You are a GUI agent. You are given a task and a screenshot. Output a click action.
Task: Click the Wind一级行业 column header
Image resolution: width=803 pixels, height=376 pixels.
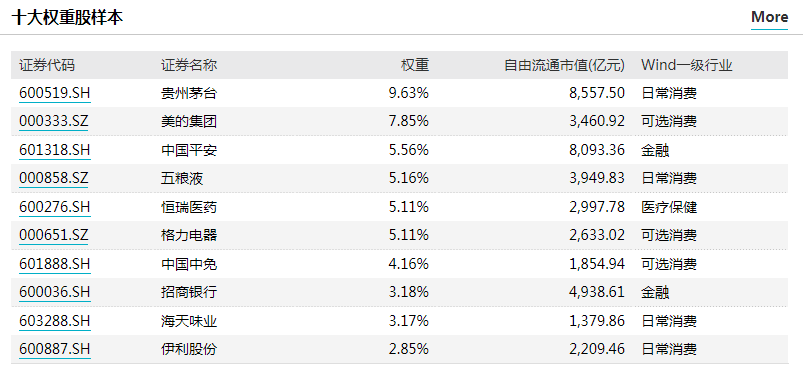[687, 65]
